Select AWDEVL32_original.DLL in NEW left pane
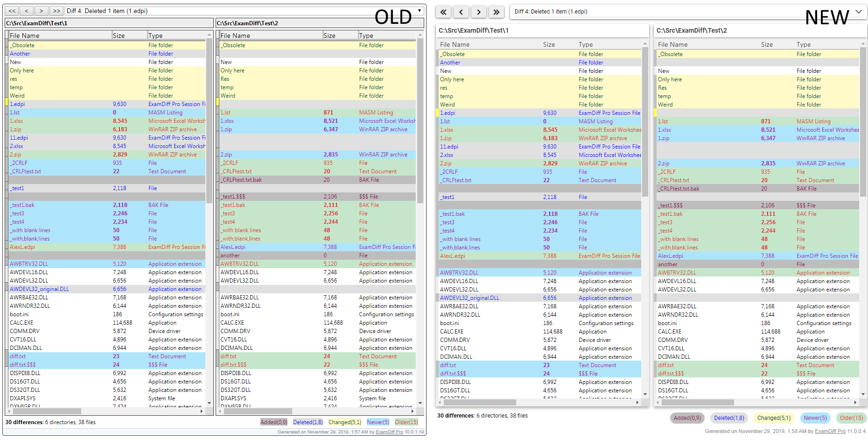The height and width of the screenshot is (440, 868). coord(539,298)
